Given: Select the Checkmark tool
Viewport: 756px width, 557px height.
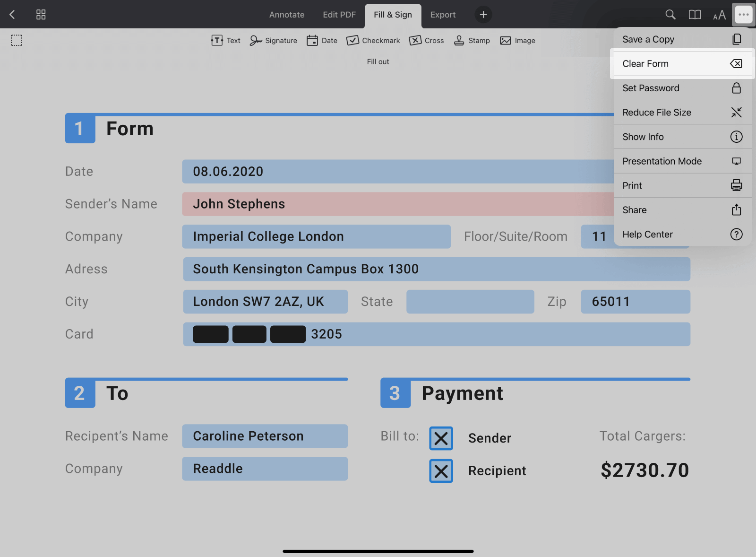Looking at the screenshot, I should click(373, 40).
